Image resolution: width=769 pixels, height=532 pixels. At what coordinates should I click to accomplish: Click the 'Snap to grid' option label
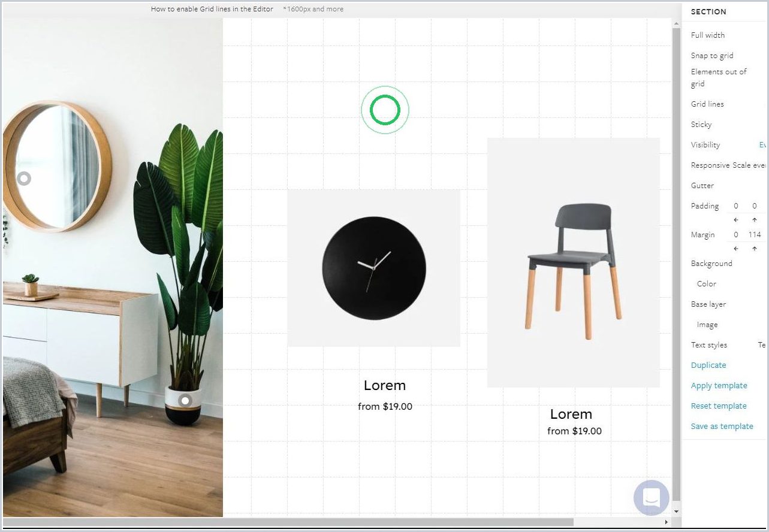click(712, 55)
